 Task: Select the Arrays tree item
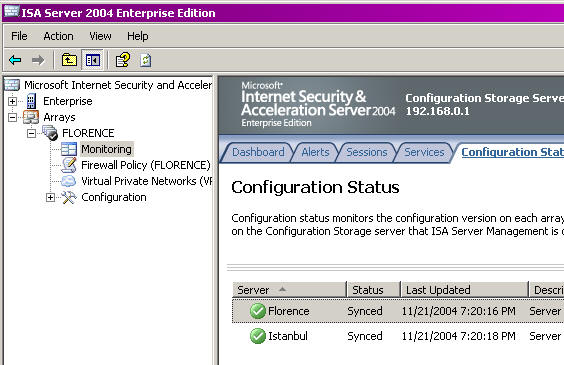pos(59,117)
